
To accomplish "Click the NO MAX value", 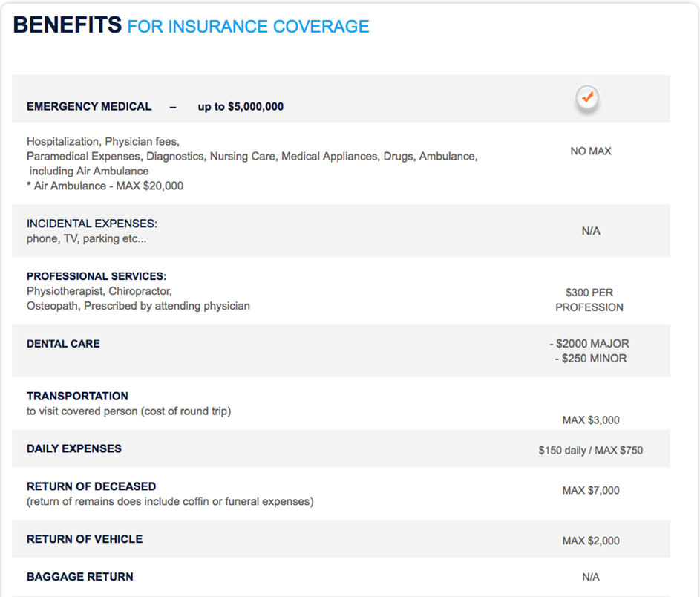I will (590, 151).
